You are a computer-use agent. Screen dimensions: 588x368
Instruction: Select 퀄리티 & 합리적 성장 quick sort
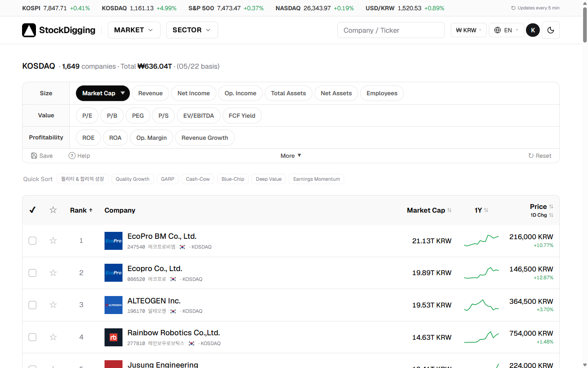(x=82, y=179)
